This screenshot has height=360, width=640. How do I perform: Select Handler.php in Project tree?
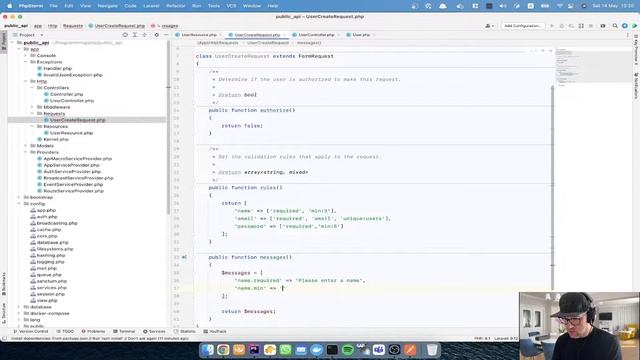pos(57,69)
